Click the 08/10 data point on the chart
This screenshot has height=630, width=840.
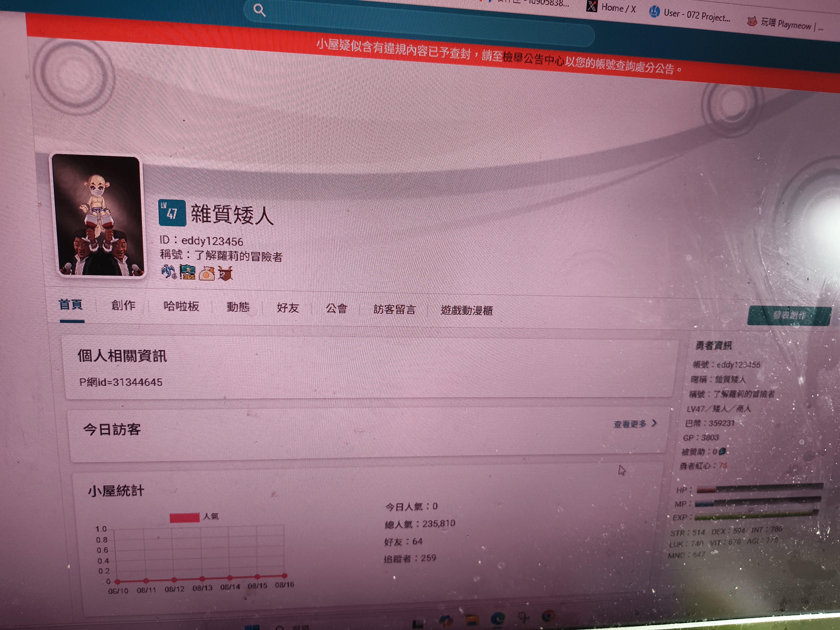pos(117,582)
